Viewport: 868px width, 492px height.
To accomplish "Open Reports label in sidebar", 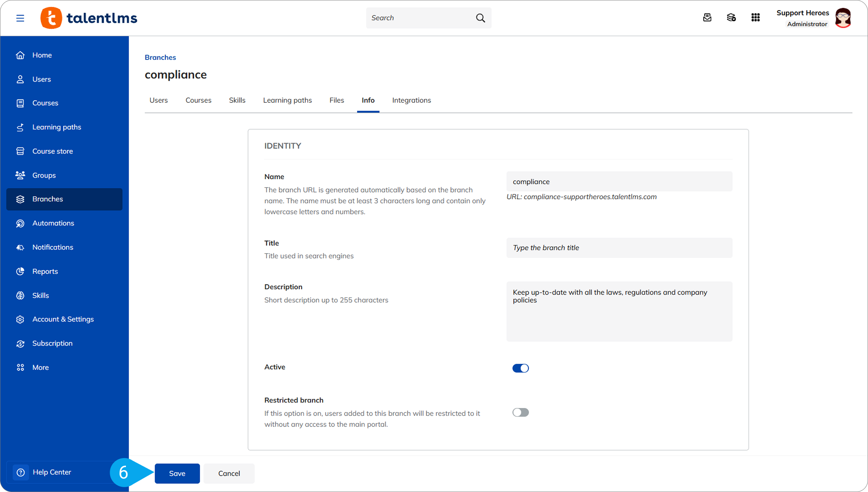I will point(45,271).
